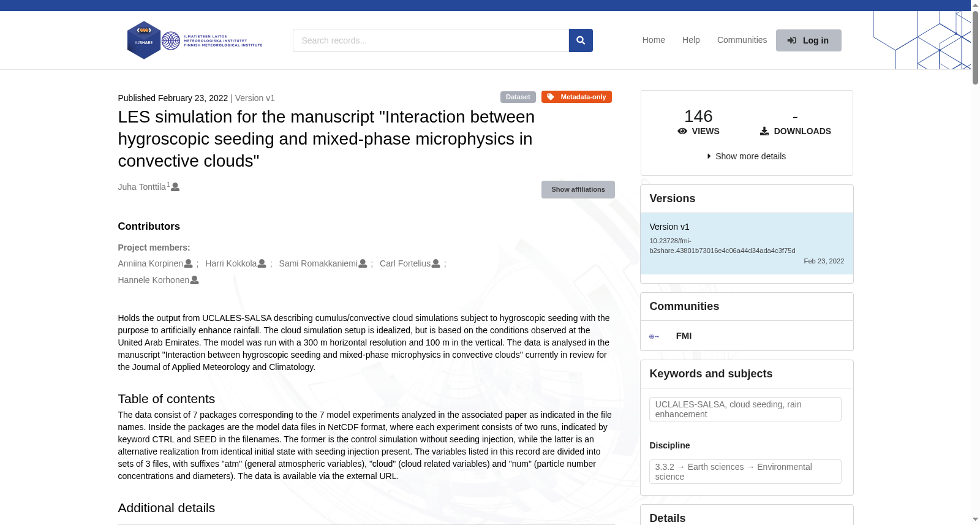Click the scrollbar up arrow
The image size is (980, 525).
[x=975, y=5]
